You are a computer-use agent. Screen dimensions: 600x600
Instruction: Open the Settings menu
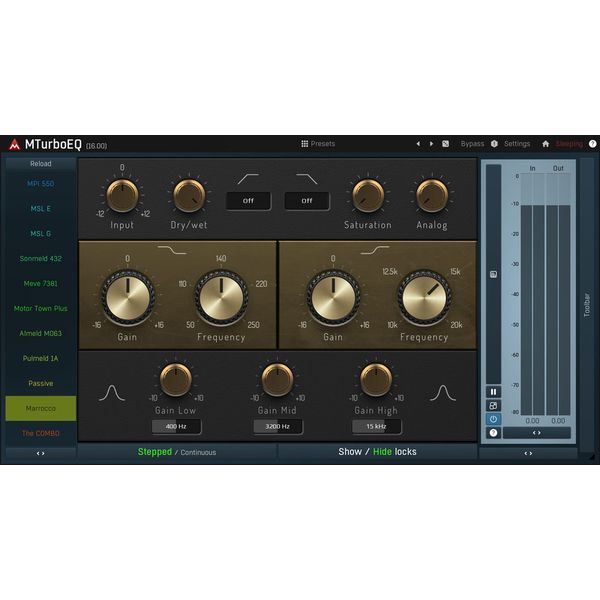[x=517, y=144]
